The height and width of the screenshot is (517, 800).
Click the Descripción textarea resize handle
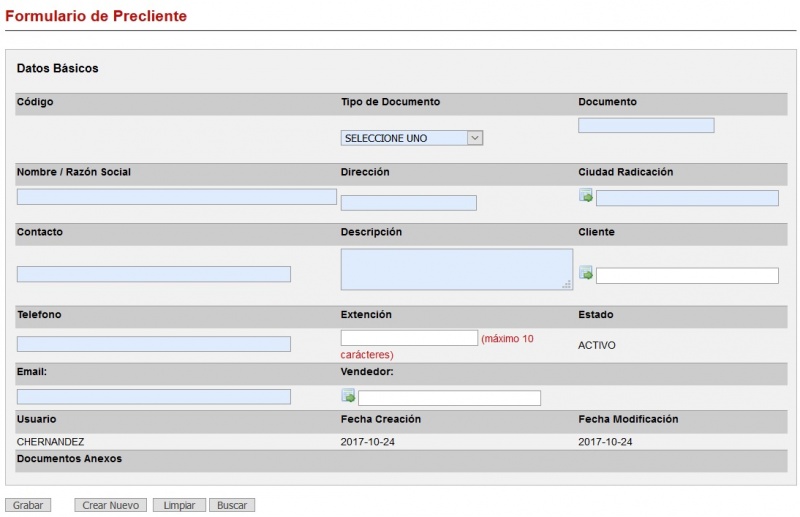coord(567,285)
